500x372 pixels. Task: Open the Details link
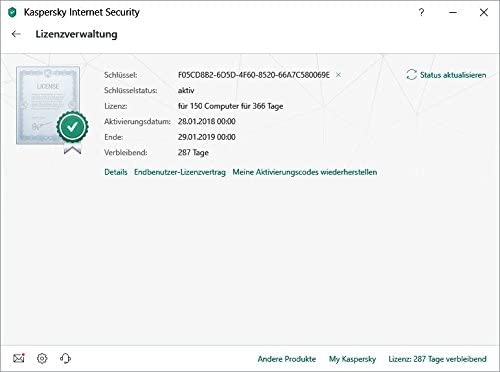coord(116,172)
